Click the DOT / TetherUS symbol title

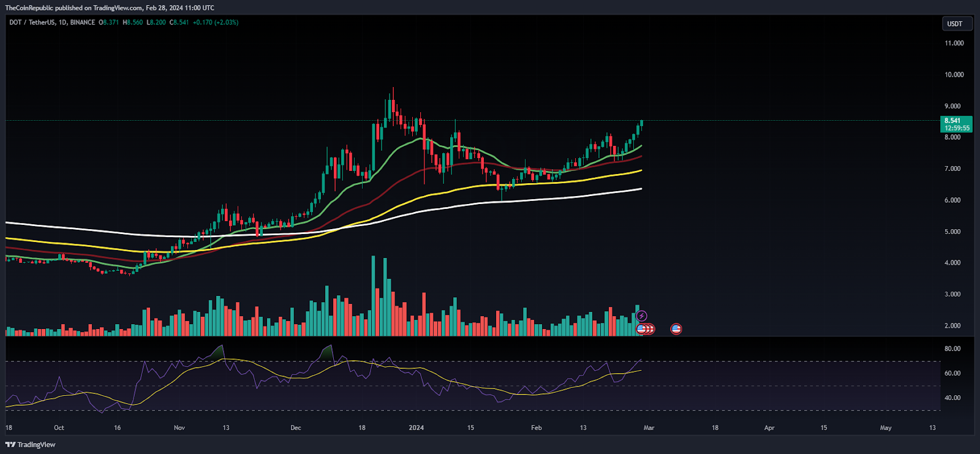pos(32,22)
